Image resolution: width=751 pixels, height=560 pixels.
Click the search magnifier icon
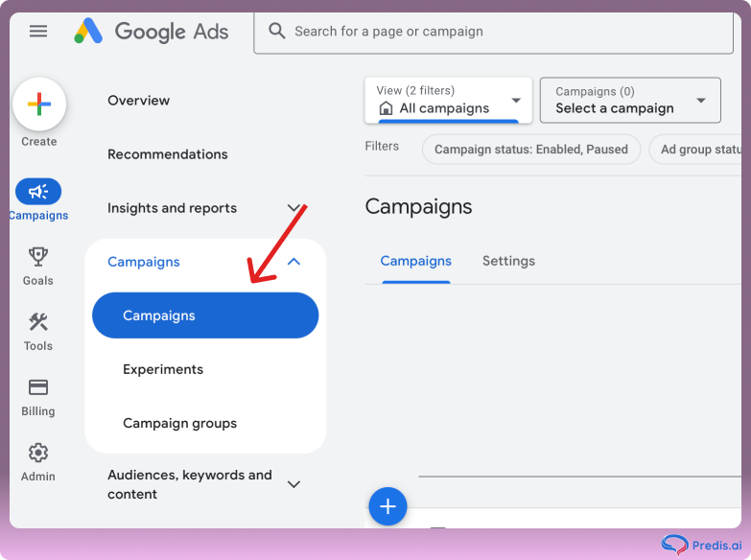tap(277, 31)
